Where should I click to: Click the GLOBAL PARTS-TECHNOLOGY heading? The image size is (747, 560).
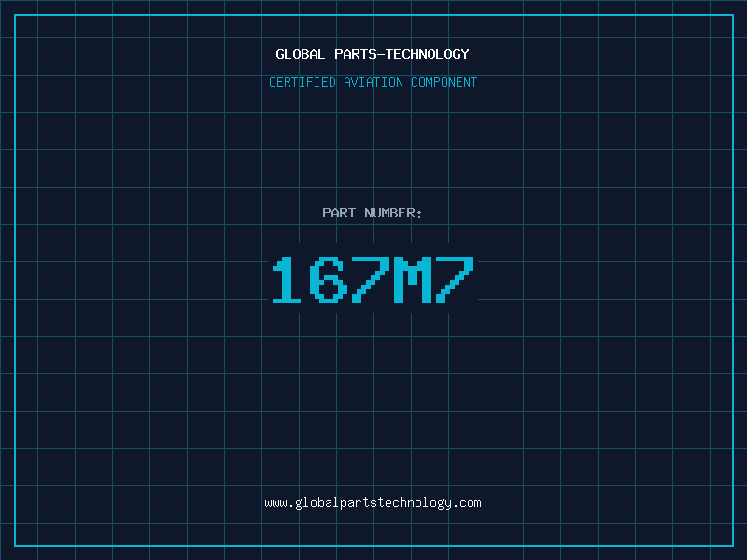tap(373, 54)
